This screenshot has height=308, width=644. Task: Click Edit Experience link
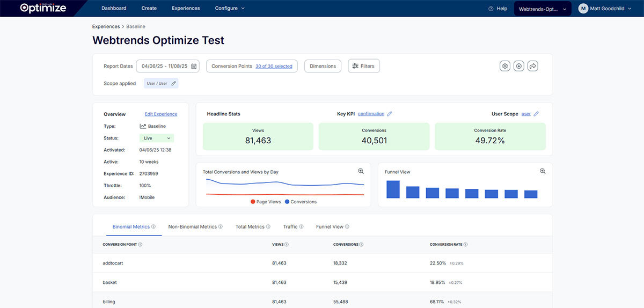click(161, 114)
